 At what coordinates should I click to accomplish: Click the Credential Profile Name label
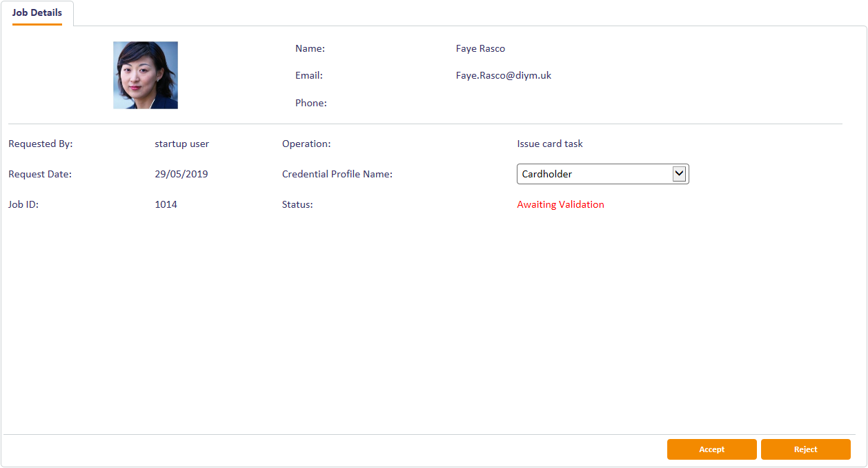[337, 175]
